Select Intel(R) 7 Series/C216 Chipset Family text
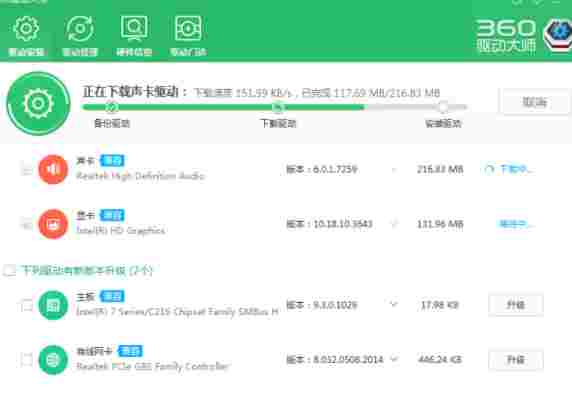 [x=177, y=312]
